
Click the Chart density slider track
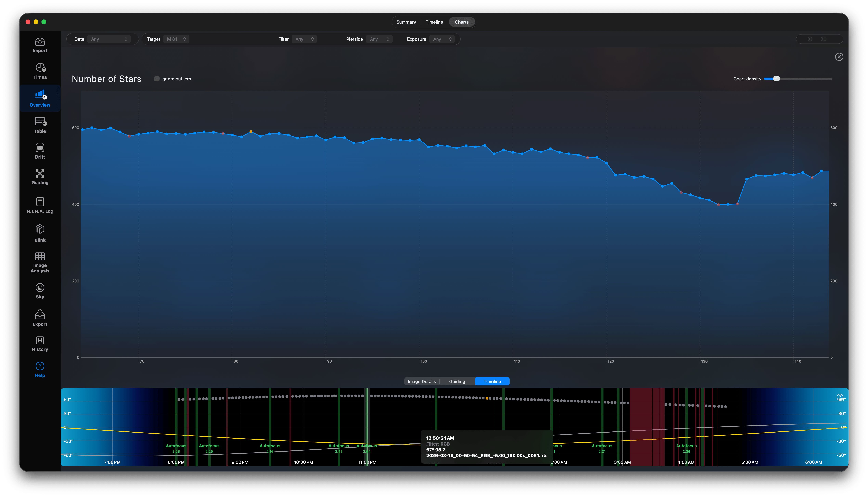pos(798,79)
